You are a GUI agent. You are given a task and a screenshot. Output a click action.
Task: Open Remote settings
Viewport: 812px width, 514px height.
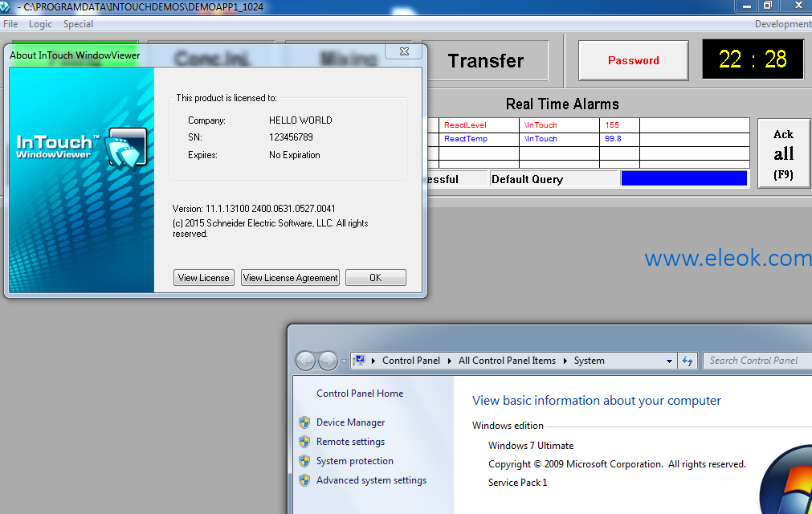pyautogui.click(x=351, y=442)
